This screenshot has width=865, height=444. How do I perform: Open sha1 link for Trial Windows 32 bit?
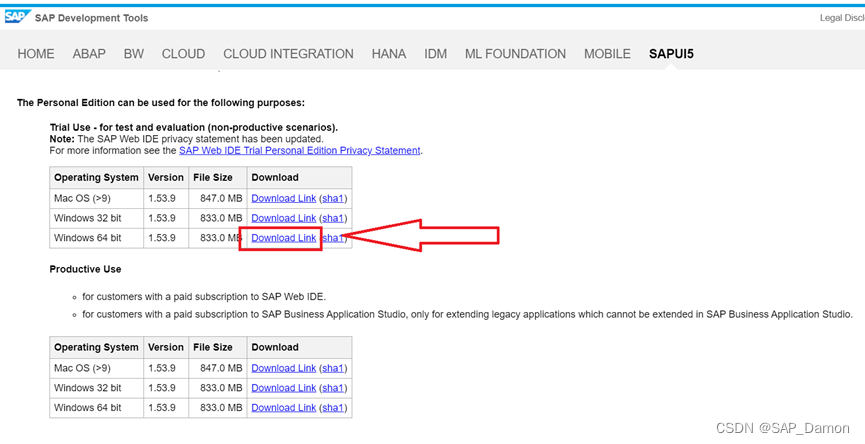tap(333, 218)
